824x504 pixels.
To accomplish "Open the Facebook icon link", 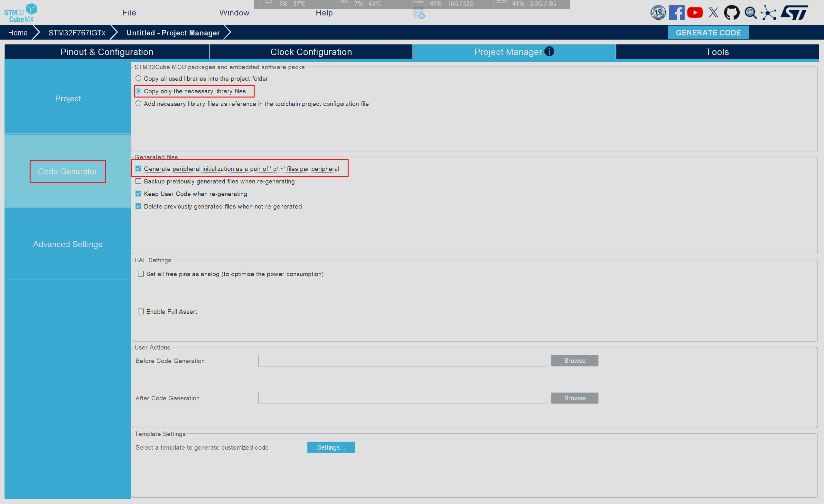I will click(676, 13).
